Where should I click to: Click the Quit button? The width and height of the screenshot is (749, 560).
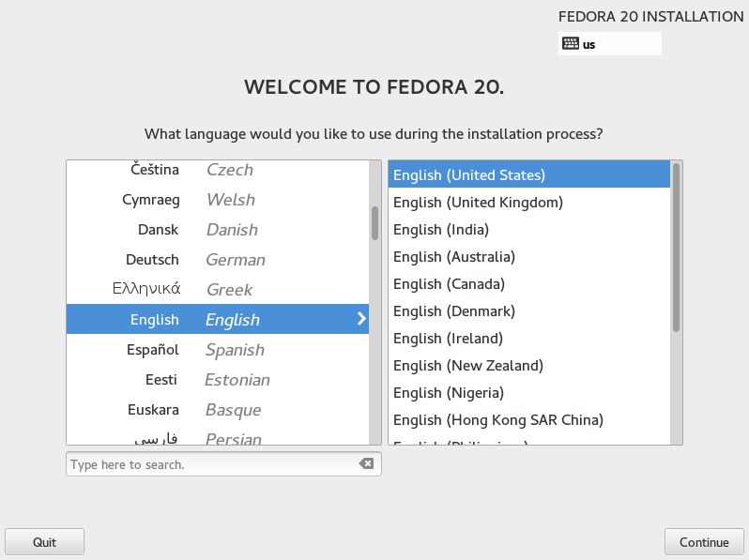(44, 542)
